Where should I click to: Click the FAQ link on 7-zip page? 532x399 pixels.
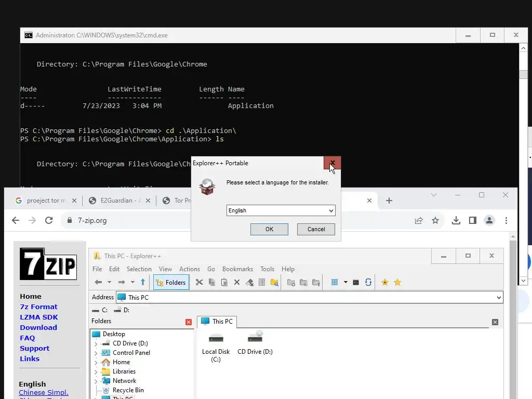click(27, 338)
